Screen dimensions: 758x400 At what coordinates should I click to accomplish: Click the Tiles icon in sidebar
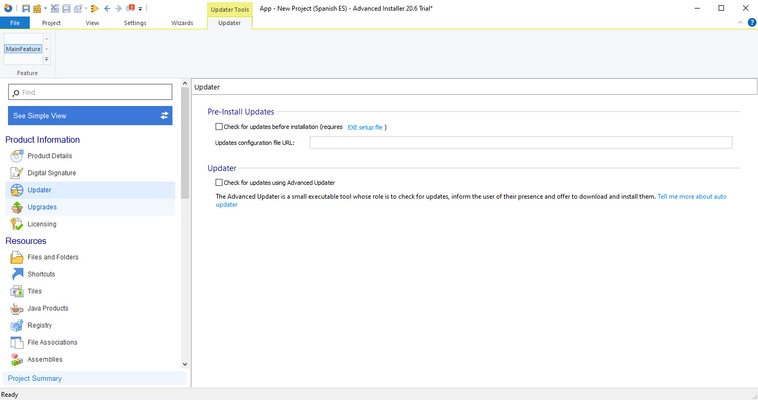[17, 291]
